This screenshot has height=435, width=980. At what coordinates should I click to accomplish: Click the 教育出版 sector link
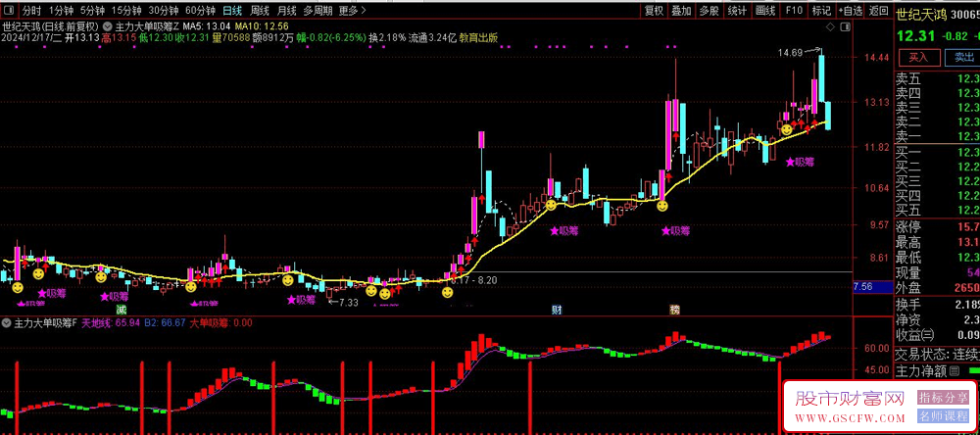tap(478, 37)
